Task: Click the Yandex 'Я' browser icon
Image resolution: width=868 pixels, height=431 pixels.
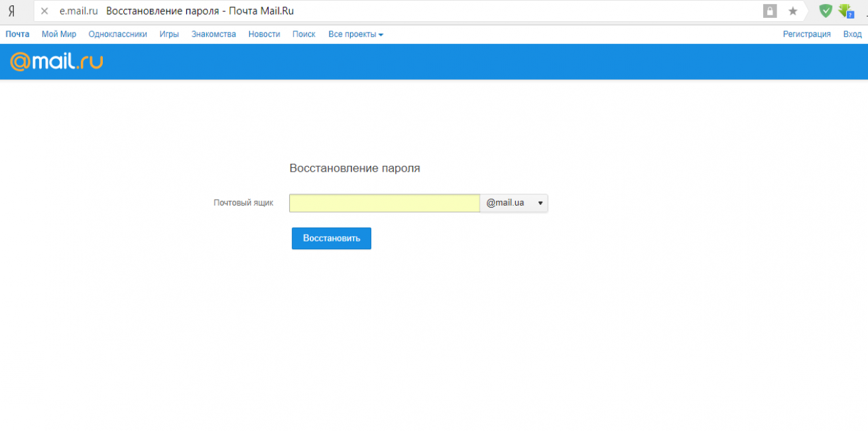Action: 11,11
